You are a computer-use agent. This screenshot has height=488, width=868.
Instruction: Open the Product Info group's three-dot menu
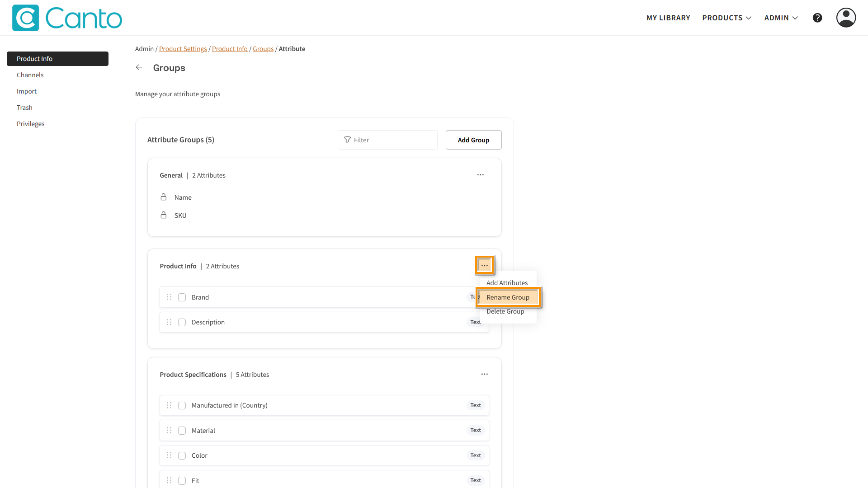[485, 265]
